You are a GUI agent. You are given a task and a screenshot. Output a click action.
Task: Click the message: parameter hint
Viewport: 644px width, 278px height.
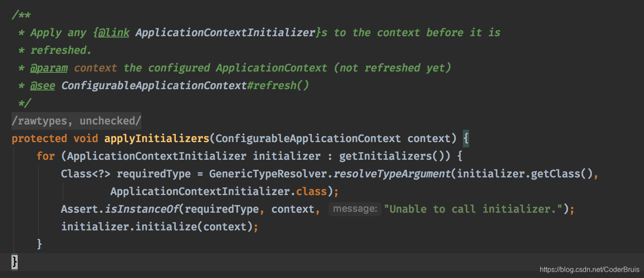pyautogui.click(x=355, y=209)
